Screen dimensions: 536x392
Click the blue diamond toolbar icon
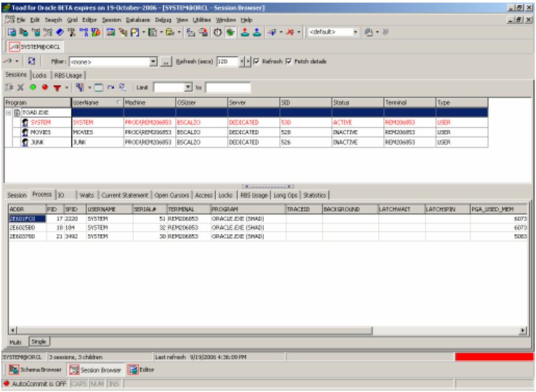pyautogui.click(x=60, y=32)
